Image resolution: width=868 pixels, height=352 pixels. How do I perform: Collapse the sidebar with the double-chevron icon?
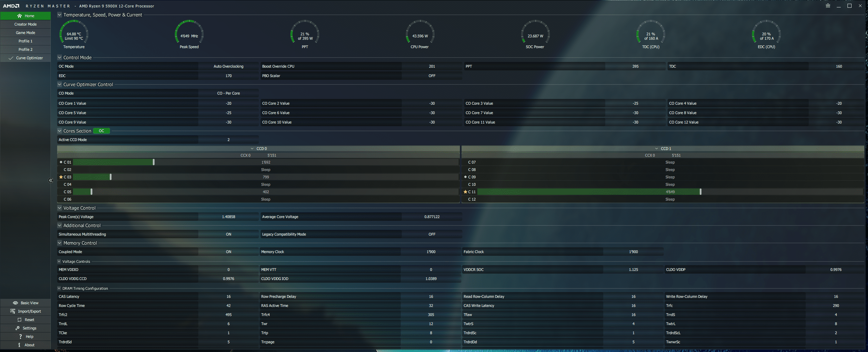coord(51,180)
